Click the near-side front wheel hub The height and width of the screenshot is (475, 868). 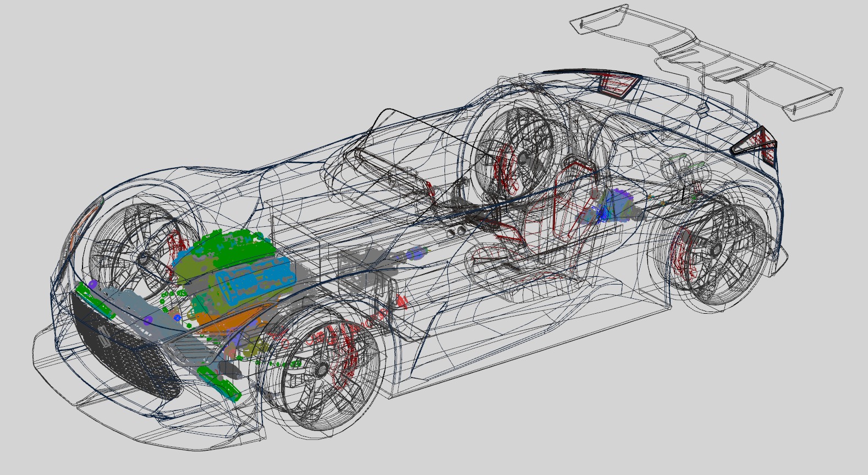coord(322,368)
